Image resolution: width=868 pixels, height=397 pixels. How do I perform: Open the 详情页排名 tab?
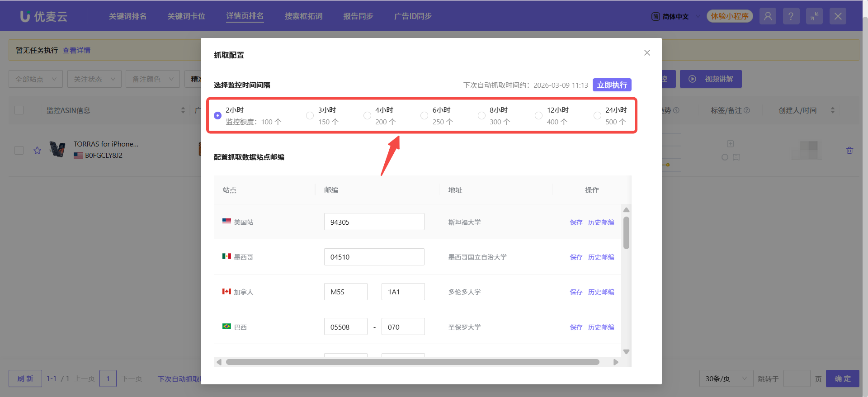point(245,16)
